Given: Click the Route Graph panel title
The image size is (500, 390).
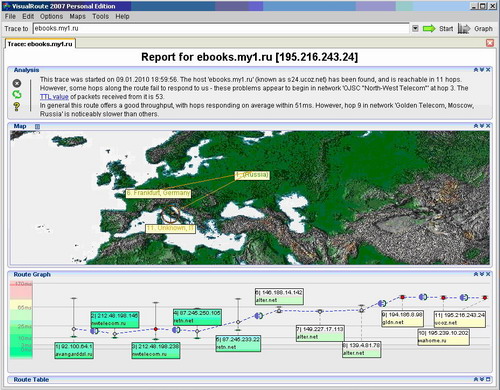Looking at the screenshot, I should point(32,274).
